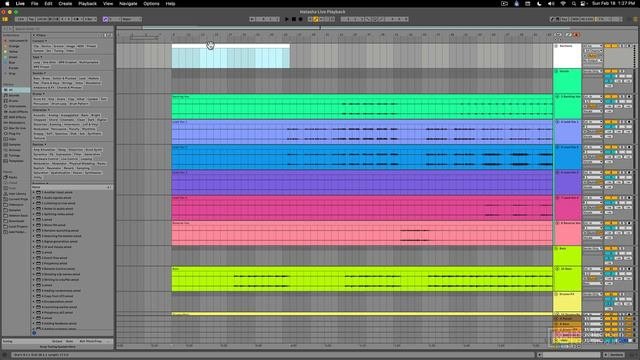Screen dimensions: 640x360
Task: Collapse the Devices filter group
Action: coord(39,144)
